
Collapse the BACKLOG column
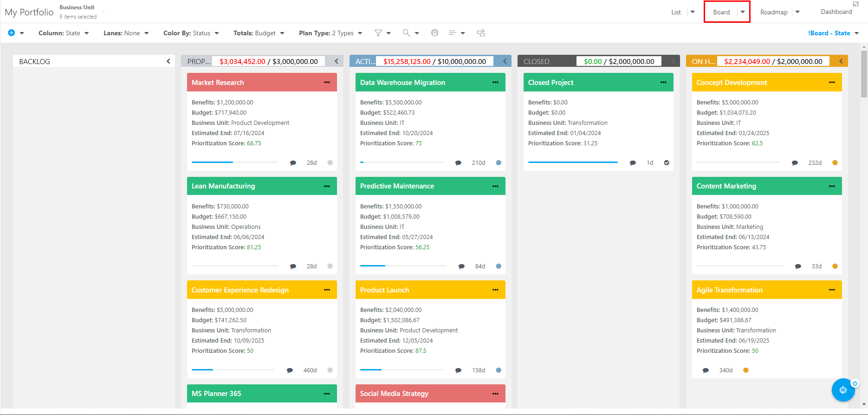point(168,61)
